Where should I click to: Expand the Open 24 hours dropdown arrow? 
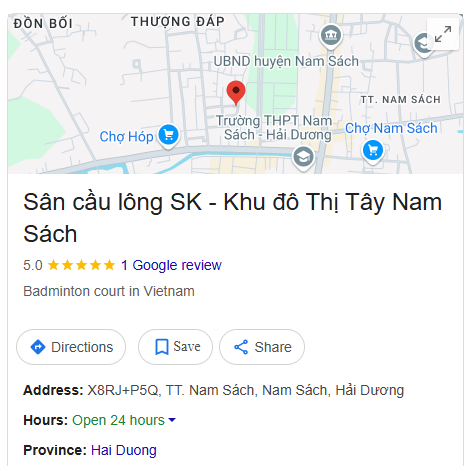click(x=172, y=420)
